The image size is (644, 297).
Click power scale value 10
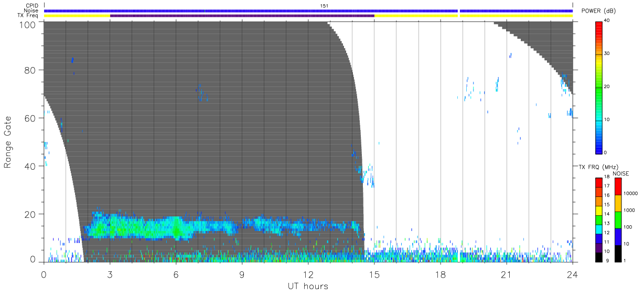(607, 120)
